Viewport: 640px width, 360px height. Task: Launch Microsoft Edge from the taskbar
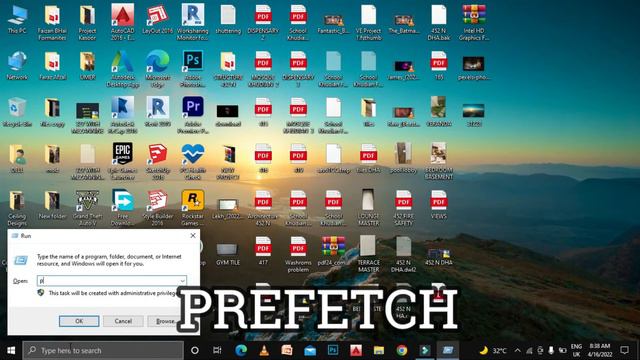click(x=241, y=350)
